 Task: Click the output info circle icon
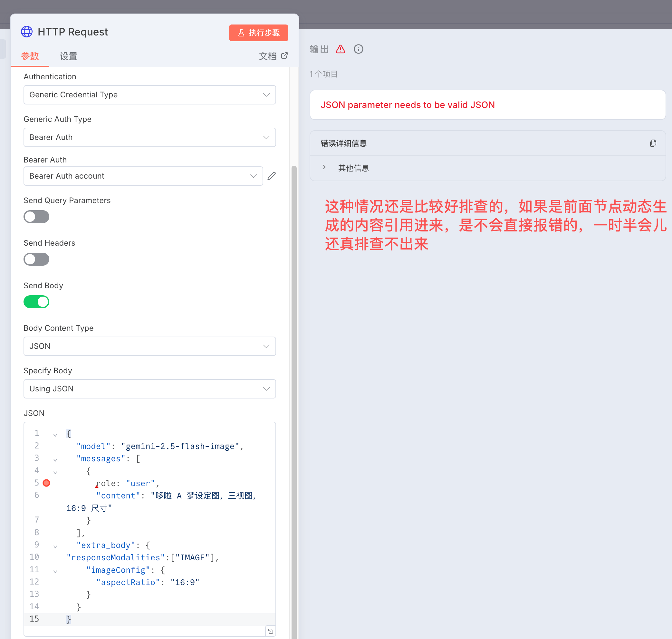[x=358, y=49]
